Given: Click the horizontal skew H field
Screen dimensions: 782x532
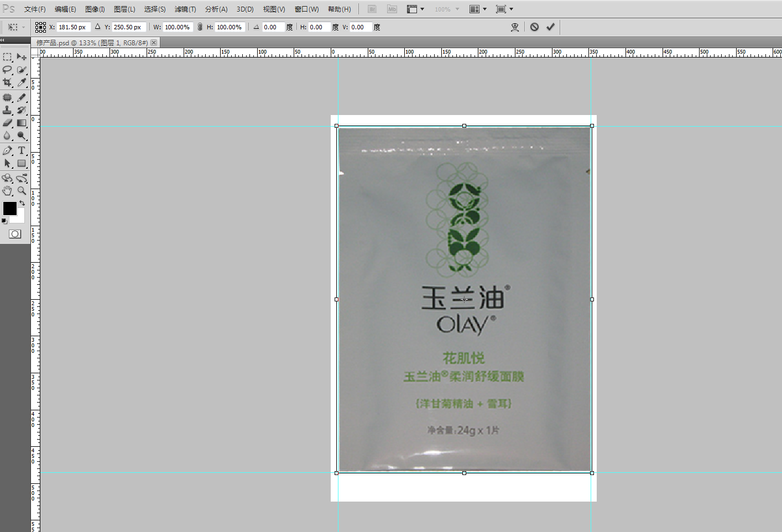Looking at the screenshot, I should coord(319,27).
